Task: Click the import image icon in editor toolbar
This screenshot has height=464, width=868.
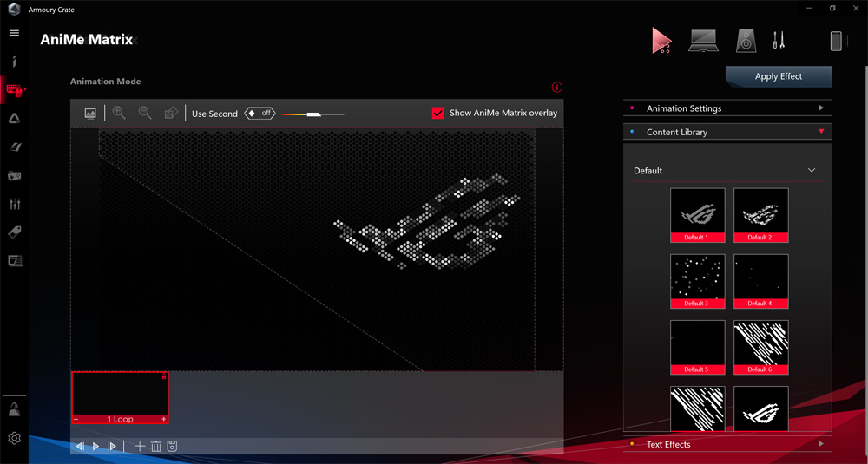Action: point(90,114)
